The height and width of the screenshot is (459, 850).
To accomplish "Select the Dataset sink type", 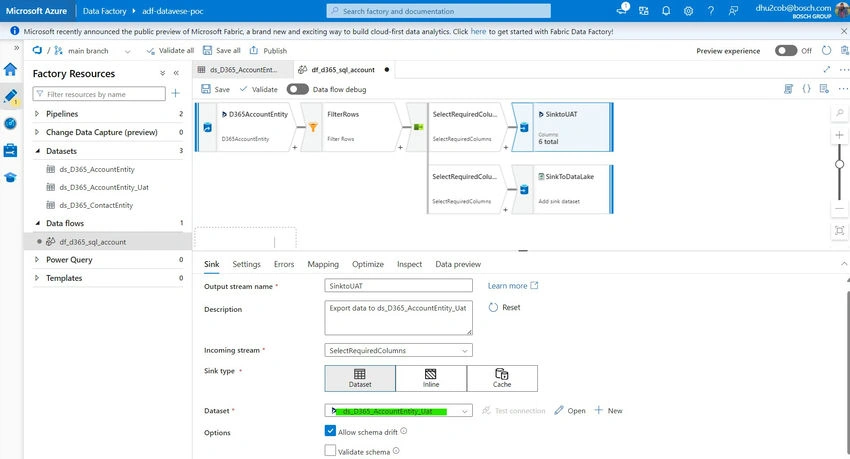I will [x=360, y=378].
